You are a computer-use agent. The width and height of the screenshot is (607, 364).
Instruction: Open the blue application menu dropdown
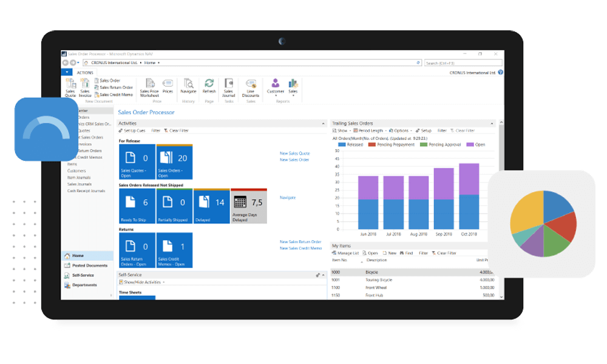tap(67, 72)
